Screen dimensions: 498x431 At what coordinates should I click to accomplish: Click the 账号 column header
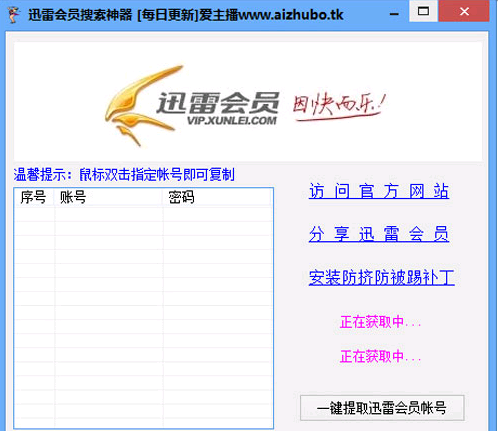point(109,197)
